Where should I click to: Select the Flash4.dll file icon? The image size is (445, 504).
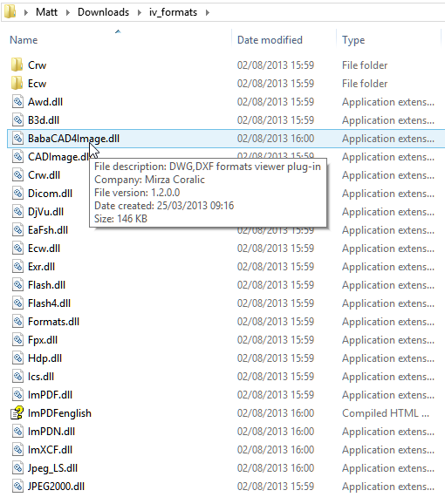pos(17,303)
